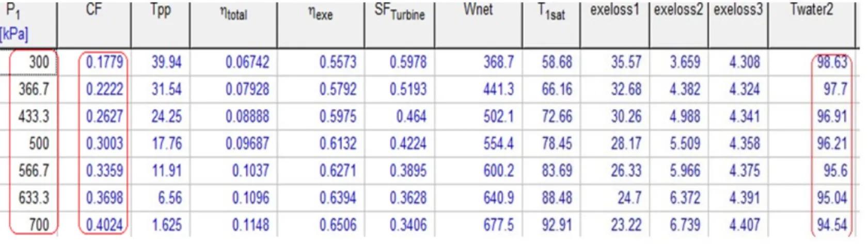
Task: Select the SFTurbine column header
Action: click(400, 24)
